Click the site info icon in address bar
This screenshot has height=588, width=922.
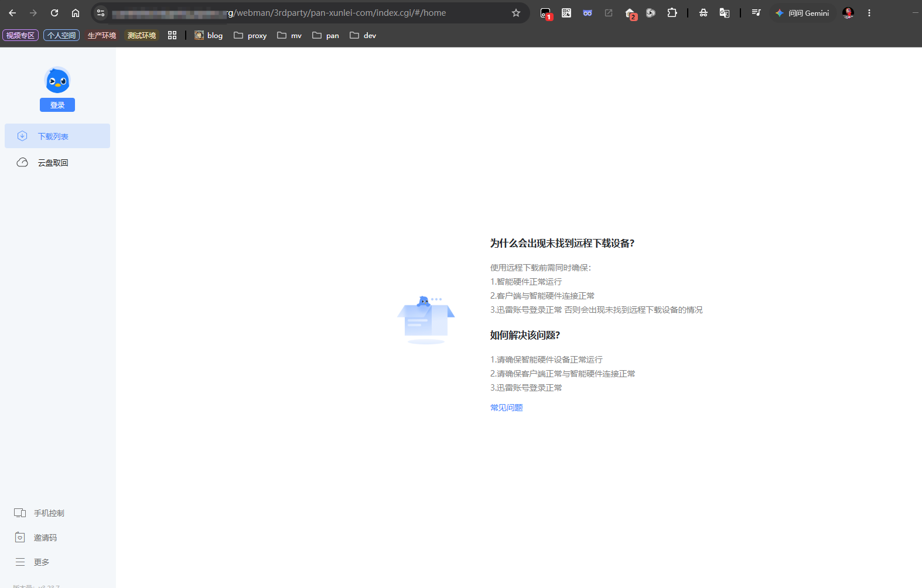point(101,13)
